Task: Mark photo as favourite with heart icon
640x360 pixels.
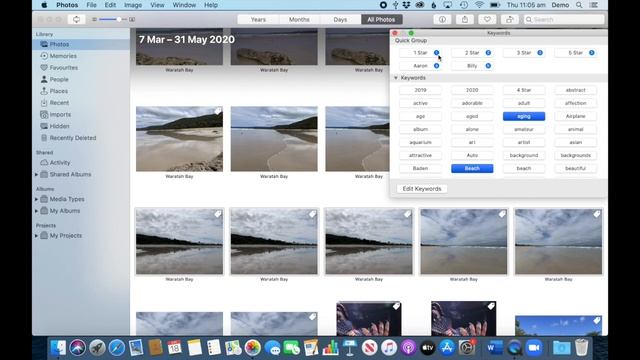Action: click(487, 19)
